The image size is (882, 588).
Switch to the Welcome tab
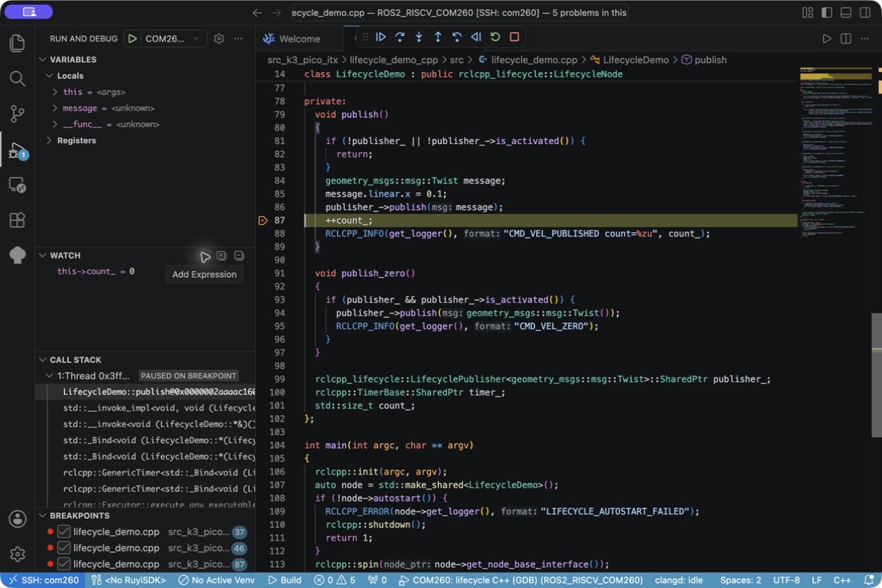click(x=292, y=39)
